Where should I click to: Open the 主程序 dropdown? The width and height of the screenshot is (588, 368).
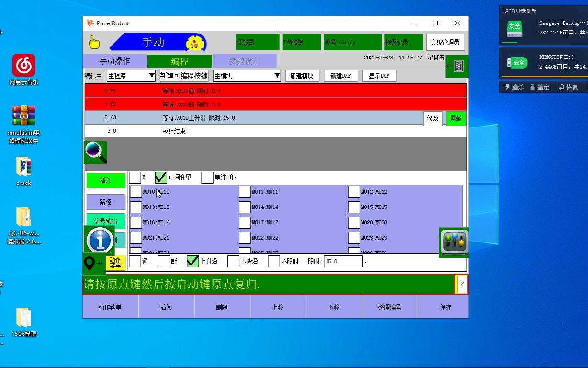click(131, 76)
